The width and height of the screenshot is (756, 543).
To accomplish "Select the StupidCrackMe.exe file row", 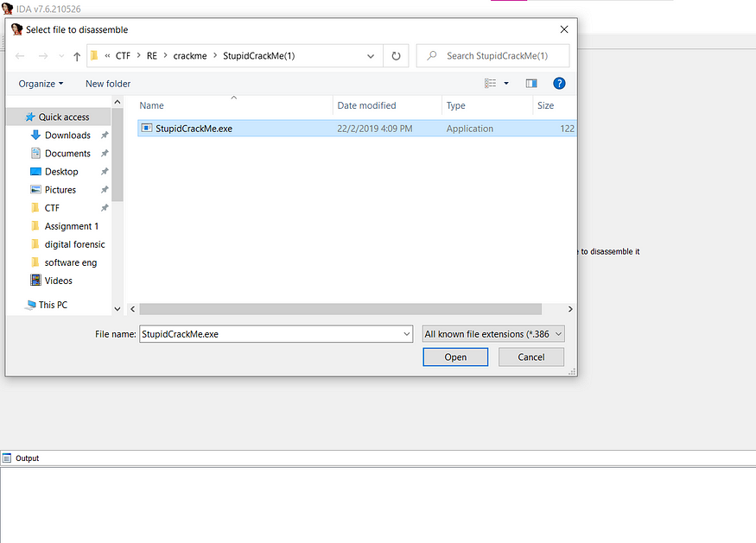I will 358,129.
